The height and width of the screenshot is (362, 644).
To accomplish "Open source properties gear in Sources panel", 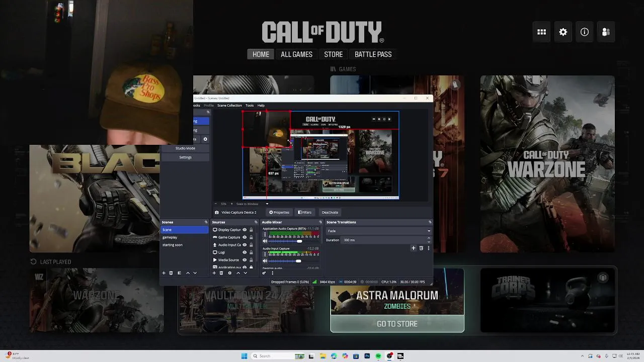I will click(x=230, y=273).
